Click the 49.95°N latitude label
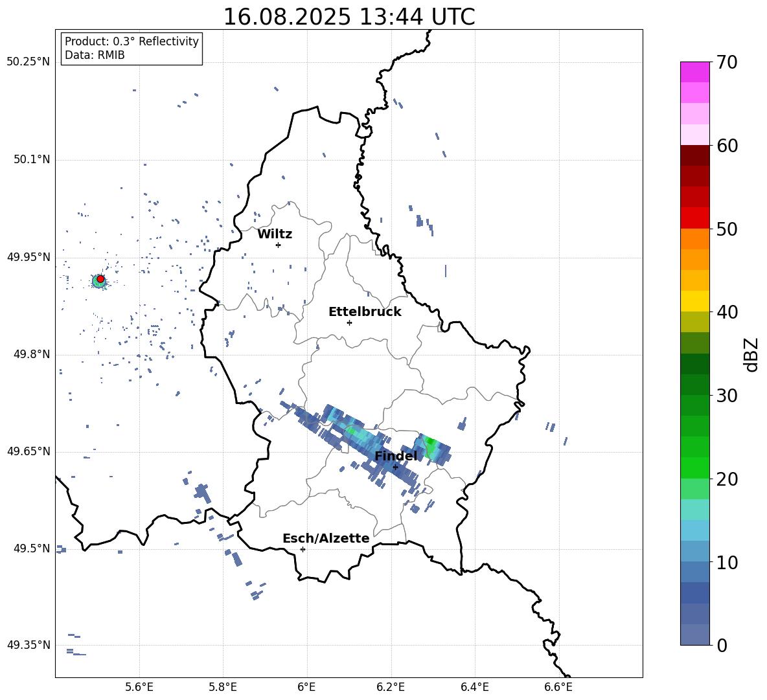This screenshot has height=700, width=767. point(29,256)
